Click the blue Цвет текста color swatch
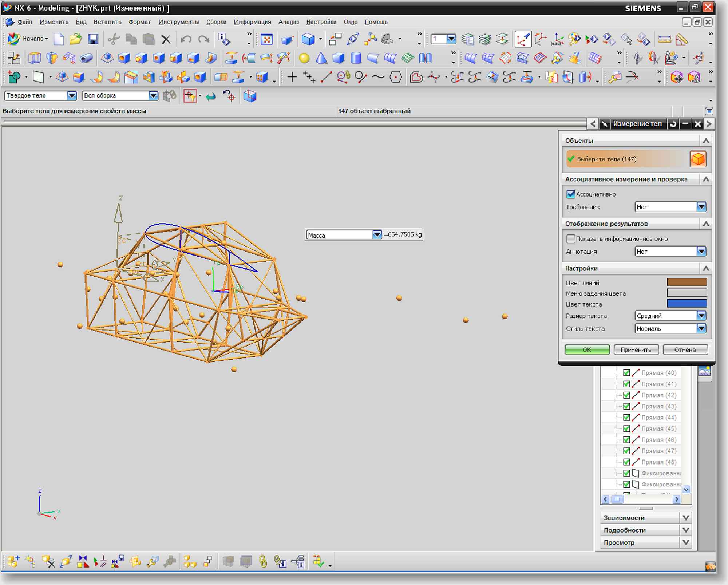This screenshot has width=728, height=585. point(687,304)
